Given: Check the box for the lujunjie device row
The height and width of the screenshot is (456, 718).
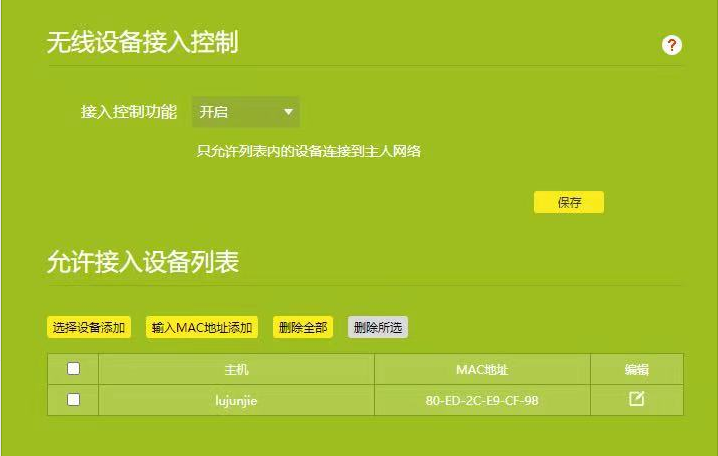Looking at the screenshot, I should click(73, 399).
